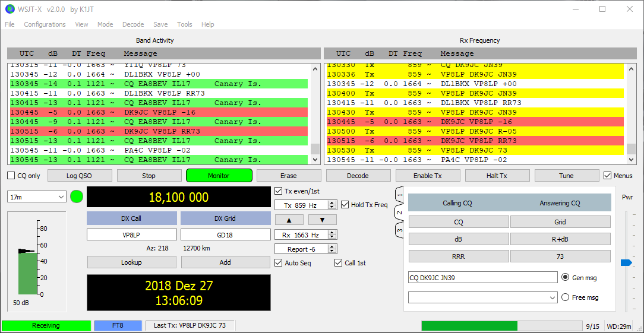Toggle Hold Tx Freq checkbox
The image size is (644, 333).
345,204
